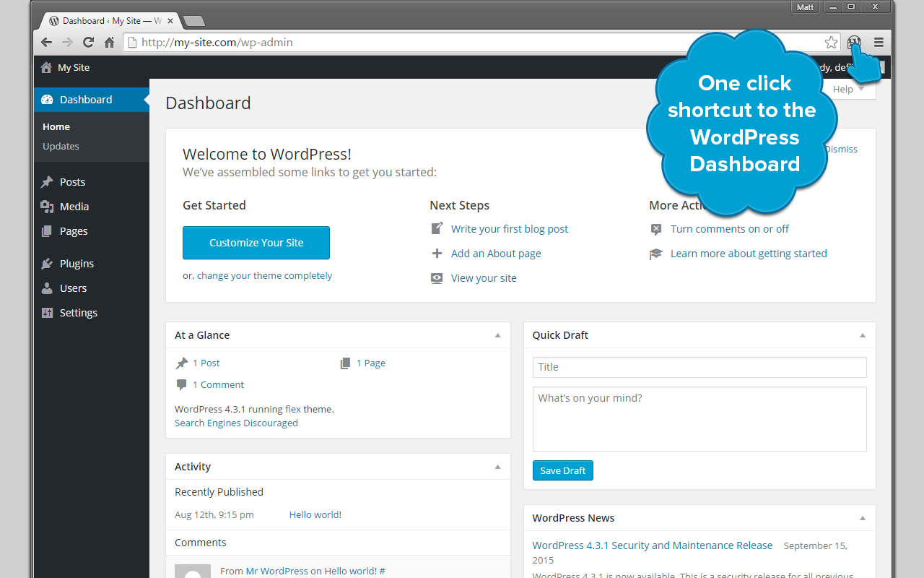Click the screen icon beside View your site
924x578 pixels.
437,278
